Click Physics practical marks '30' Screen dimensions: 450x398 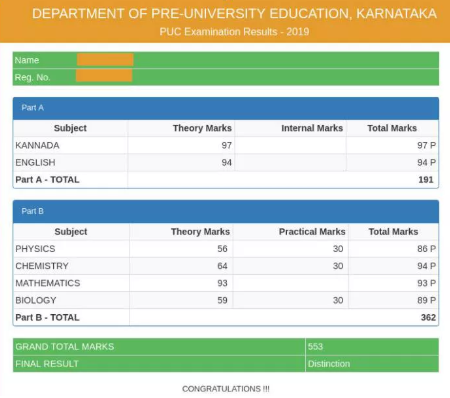[338, 249]
